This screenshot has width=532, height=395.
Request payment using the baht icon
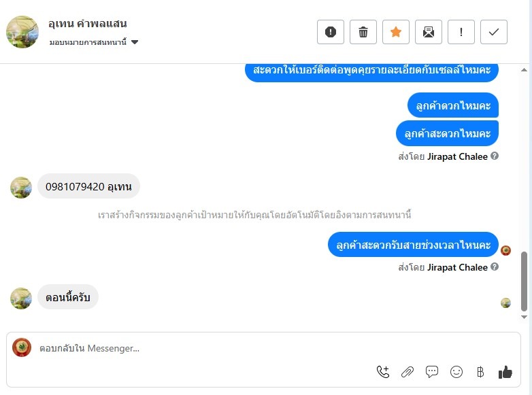click(480, 372)
